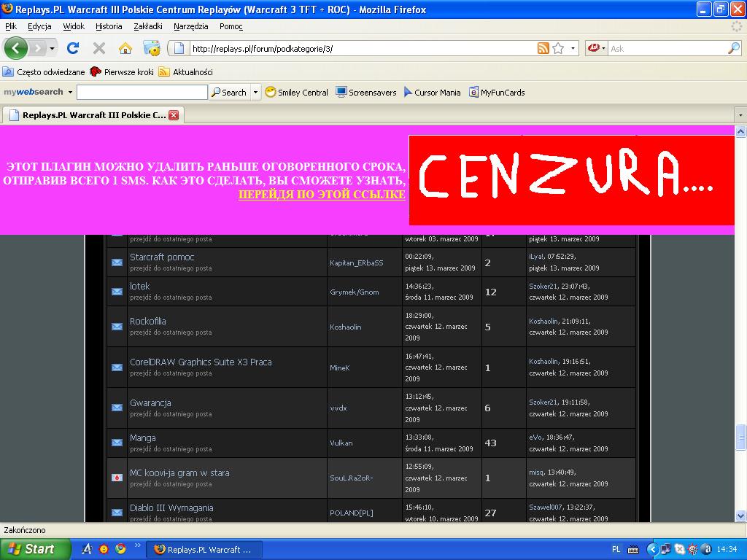Close the Replays.PL tab

click(x=174, y=115)
